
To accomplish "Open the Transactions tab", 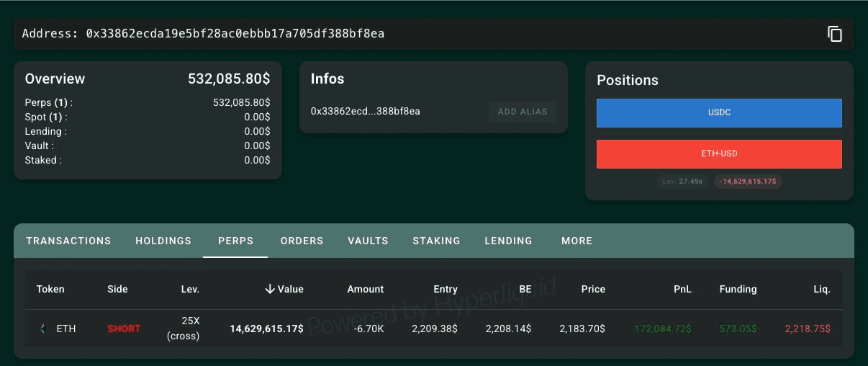I will point(68,241).
